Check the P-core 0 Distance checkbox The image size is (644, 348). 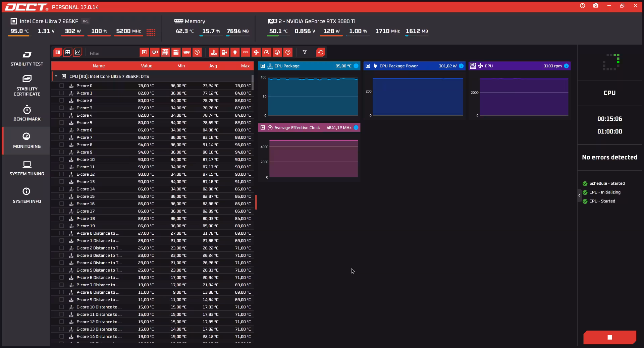point(62,233)
